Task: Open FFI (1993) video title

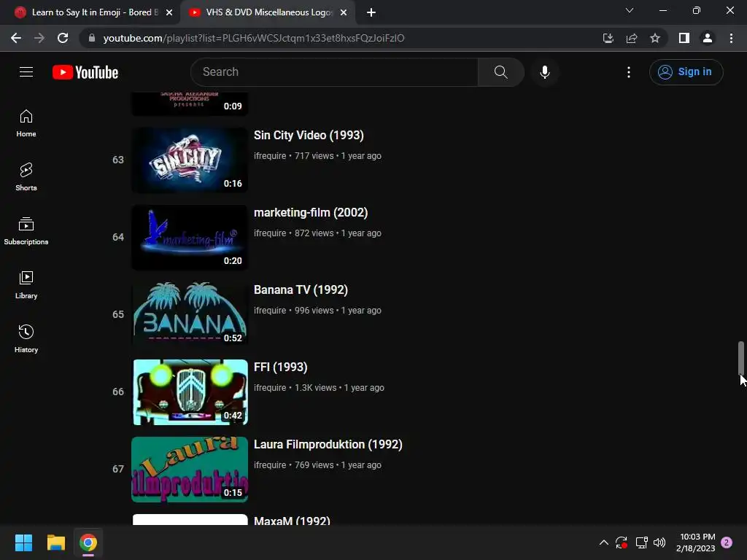Action: pos(281,367)
